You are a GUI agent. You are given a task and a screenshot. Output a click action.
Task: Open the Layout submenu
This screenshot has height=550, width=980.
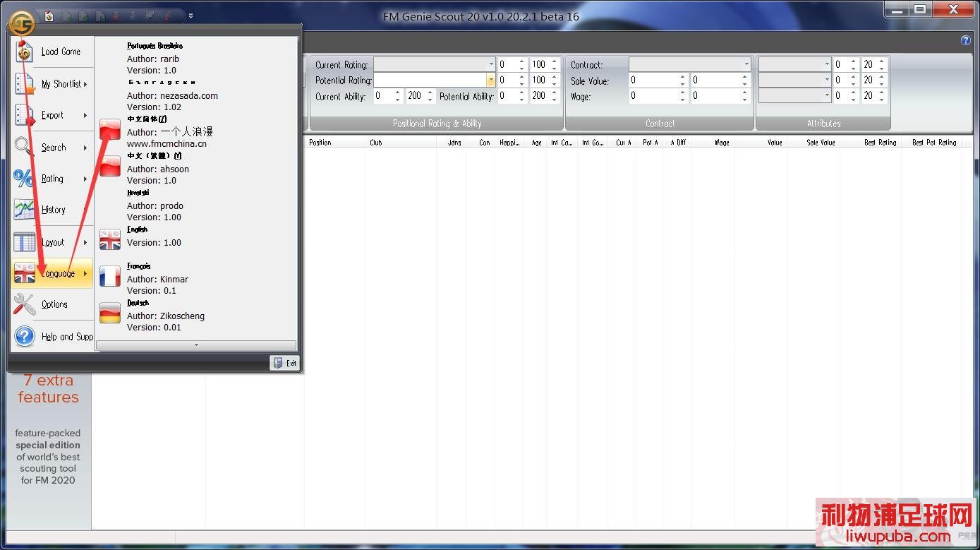pyautogui.click(x=53, y=242)
